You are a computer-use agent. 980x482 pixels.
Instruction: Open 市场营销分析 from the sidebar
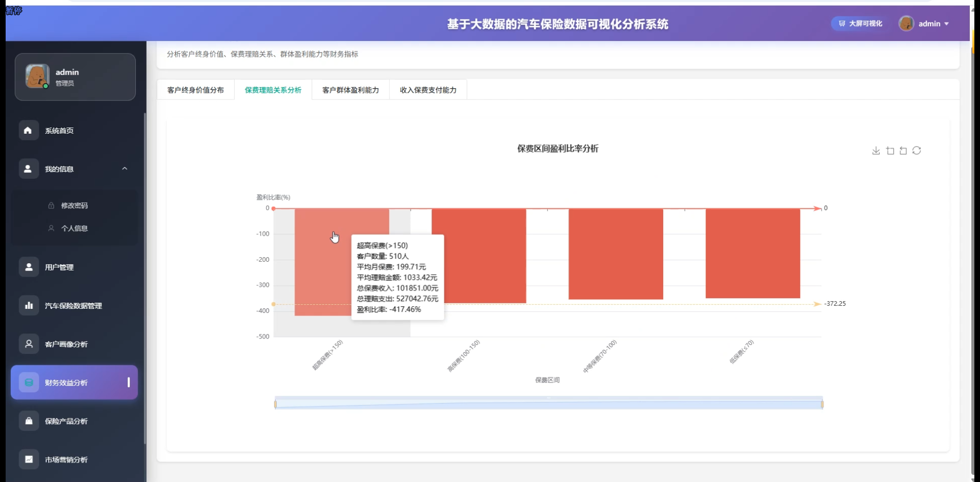pyautogui.click(x=74, y=459)
